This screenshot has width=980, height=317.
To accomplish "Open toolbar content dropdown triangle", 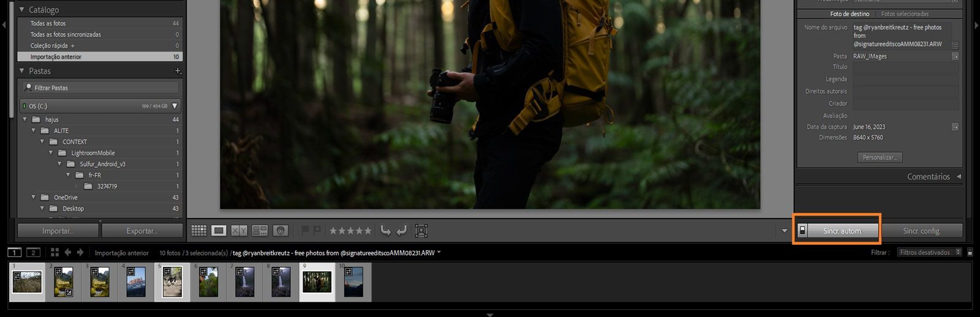I will (x=784, y=231).
